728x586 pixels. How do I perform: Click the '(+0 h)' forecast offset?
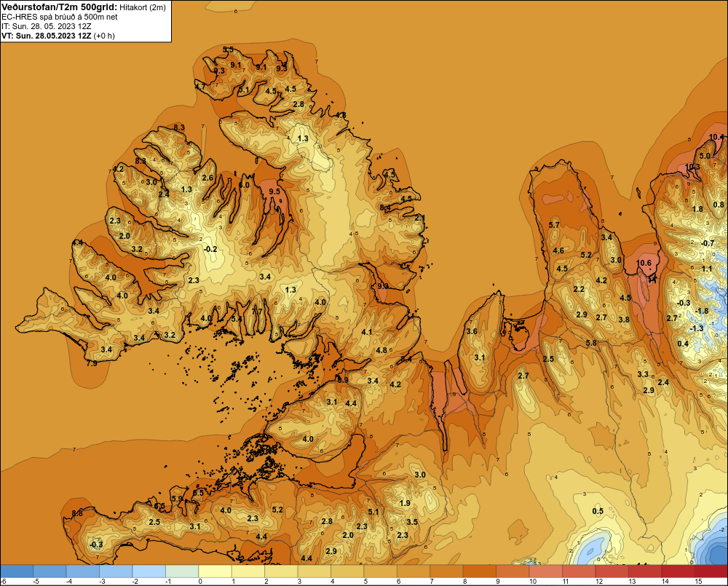point(104,36)
